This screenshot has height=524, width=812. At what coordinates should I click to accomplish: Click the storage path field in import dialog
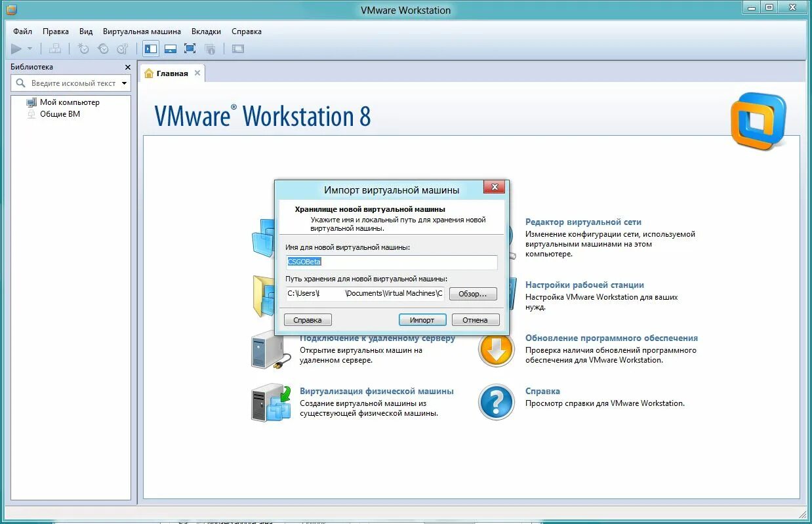(x=365, y=294)
